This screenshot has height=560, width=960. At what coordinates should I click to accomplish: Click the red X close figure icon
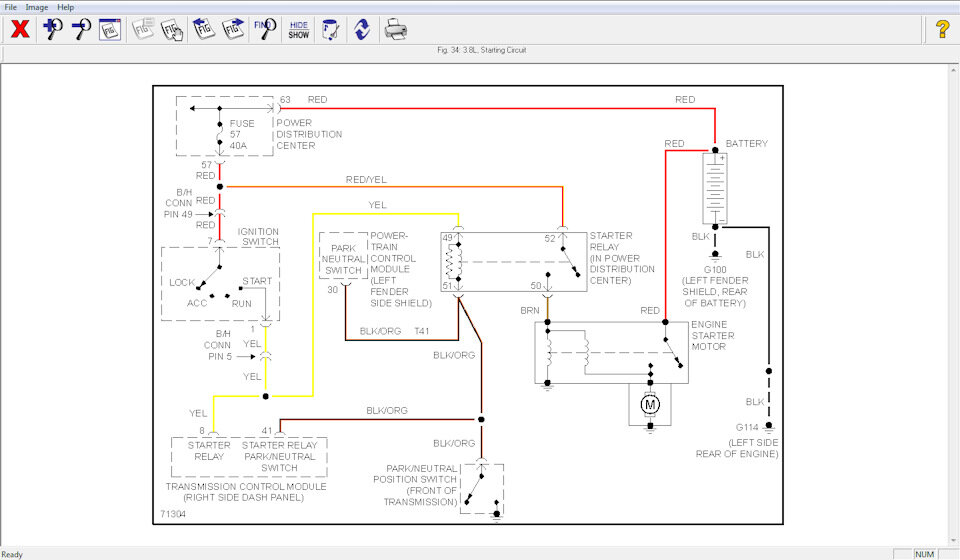coord(20,29)
